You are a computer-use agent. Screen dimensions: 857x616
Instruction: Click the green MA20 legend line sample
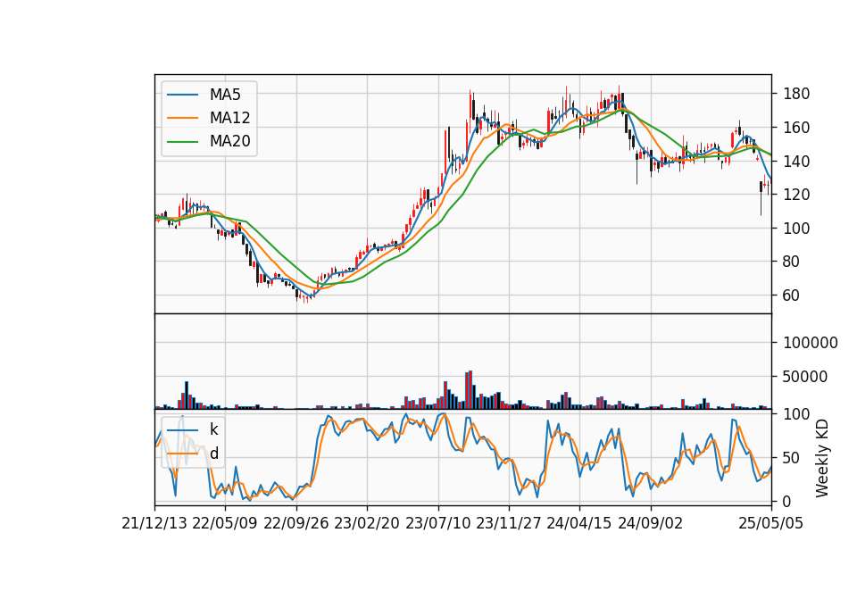(182, 142)
